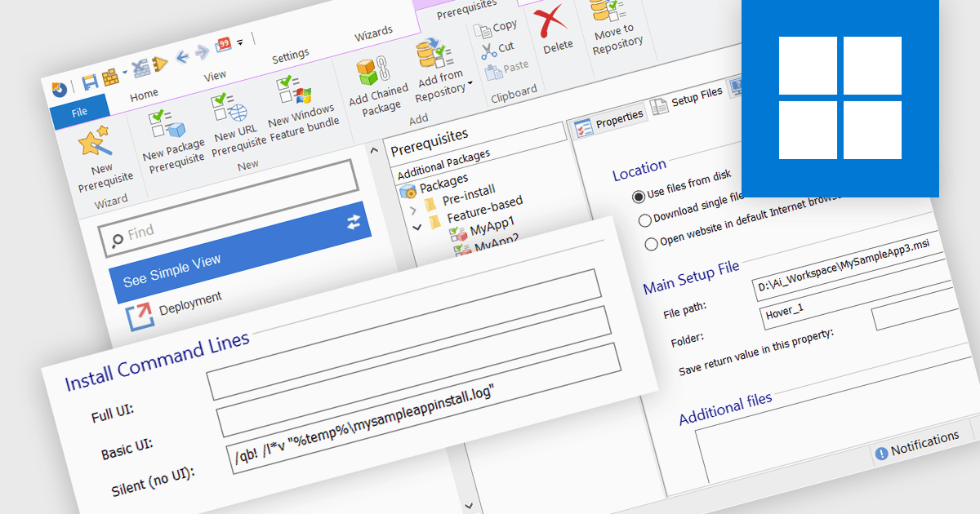980x514 pixels.
Task: Click the Copy button in Clipboard group
Action: tap(496, 28)
